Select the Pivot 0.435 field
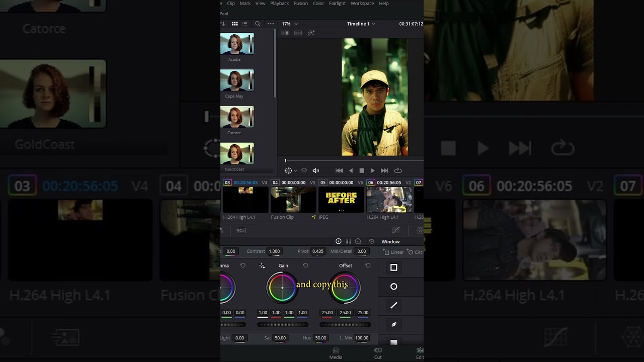The height and width of the screenshot is (362, 644). click(318, 251)
